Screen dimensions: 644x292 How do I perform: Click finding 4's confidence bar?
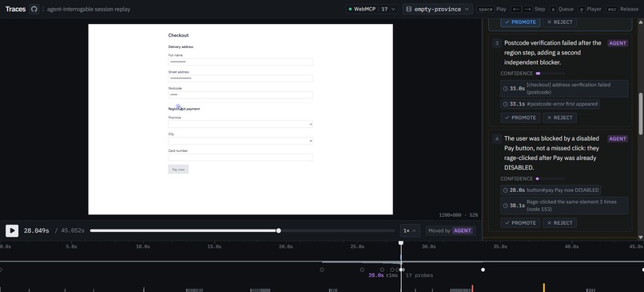click(551, 179)
